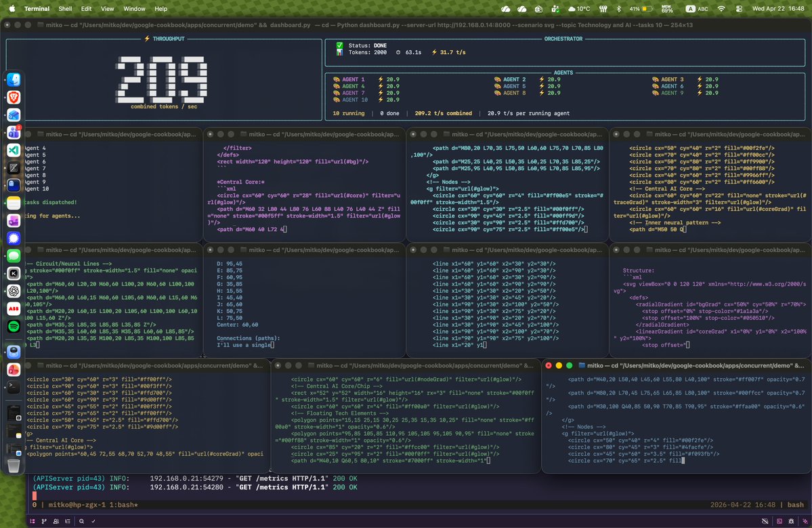Image resolution: width=812 pixels, height=528 pixels.
Task: Click the Status: DONE text
Action: click(x=368, y=45)
